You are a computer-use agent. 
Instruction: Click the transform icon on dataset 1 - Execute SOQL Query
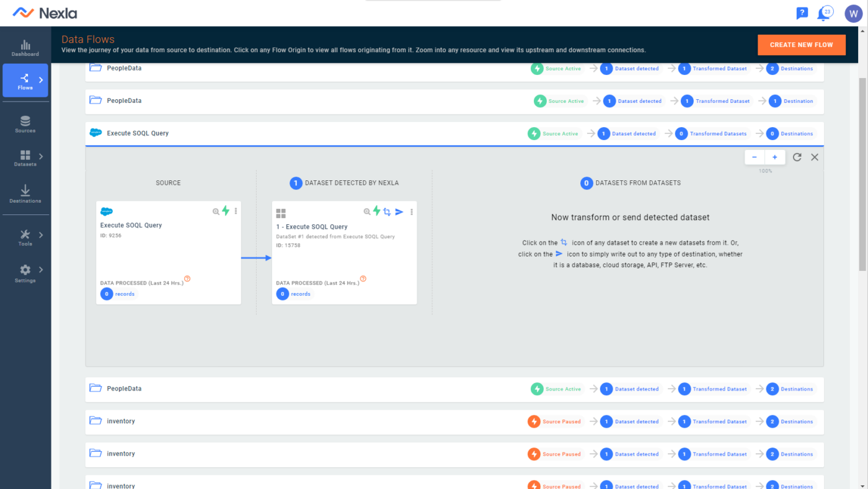click(x=387, y=211)
